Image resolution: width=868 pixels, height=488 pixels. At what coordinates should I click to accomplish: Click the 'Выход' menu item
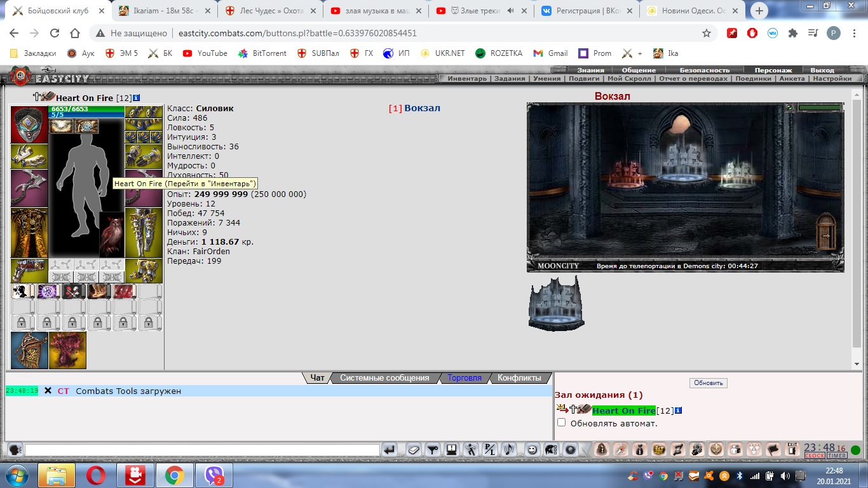click(822, 70)
